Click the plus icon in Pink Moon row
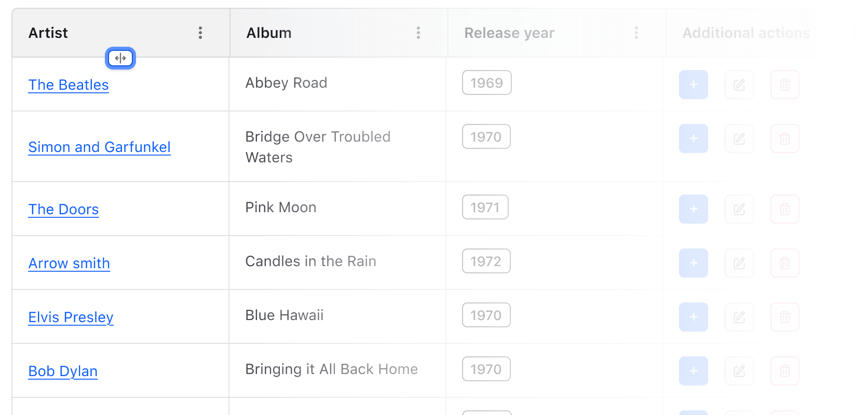Screen dimensions: 868x415 coord(694,209)
